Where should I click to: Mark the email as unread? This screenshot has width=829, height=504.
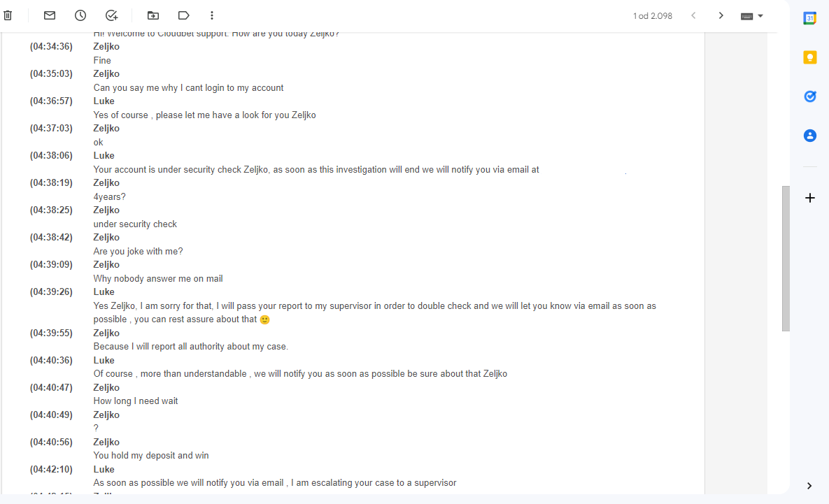point(50,15)
